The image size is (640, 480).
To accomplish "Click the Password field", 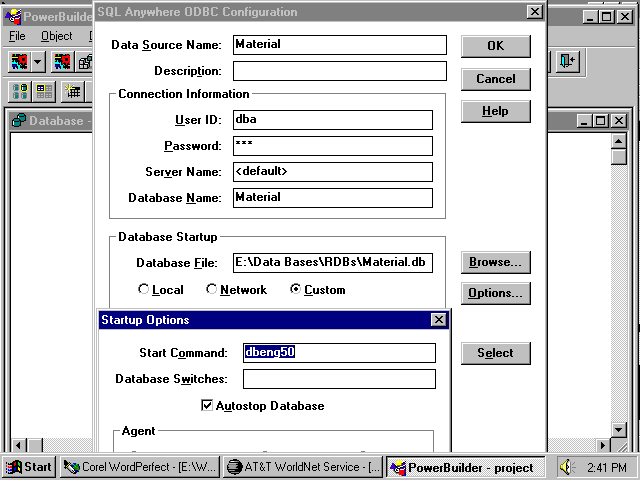I will [x=333, y=146].
